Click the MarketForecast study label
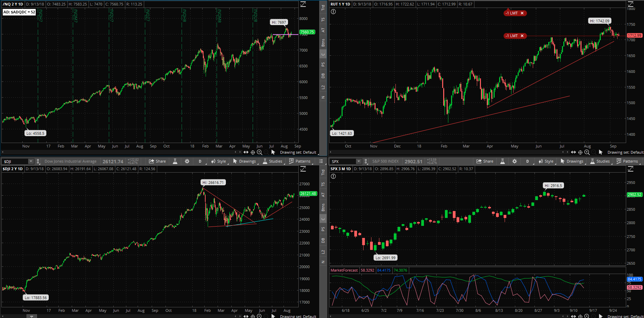This screenshot has width=644, height=318. point(344,270)
